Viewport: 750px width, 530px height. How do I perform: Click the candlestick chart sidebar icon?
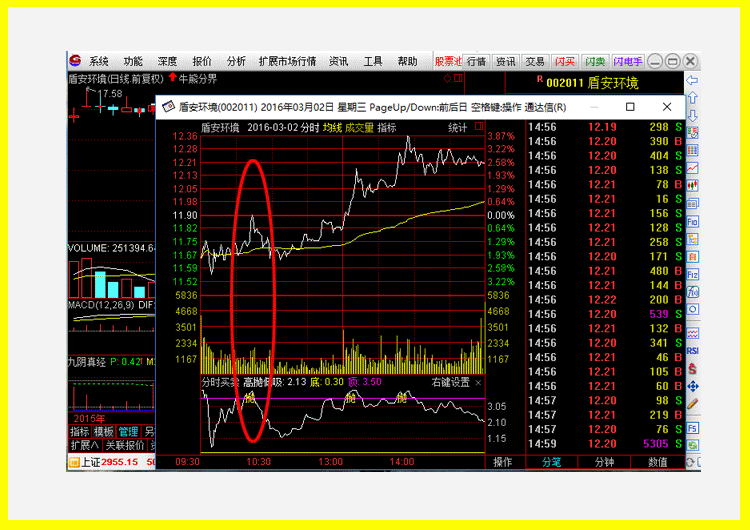[x=692, y=186]
